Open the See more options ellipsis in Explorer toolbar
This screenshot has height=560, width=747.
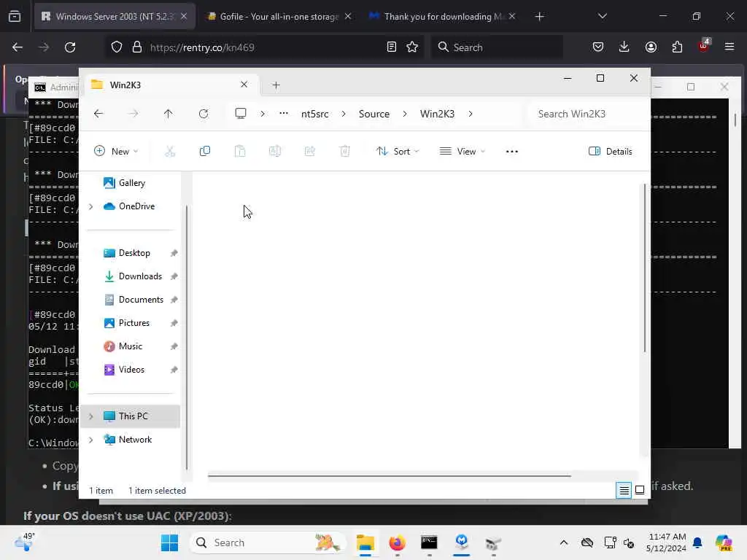(x=512, y=152)
